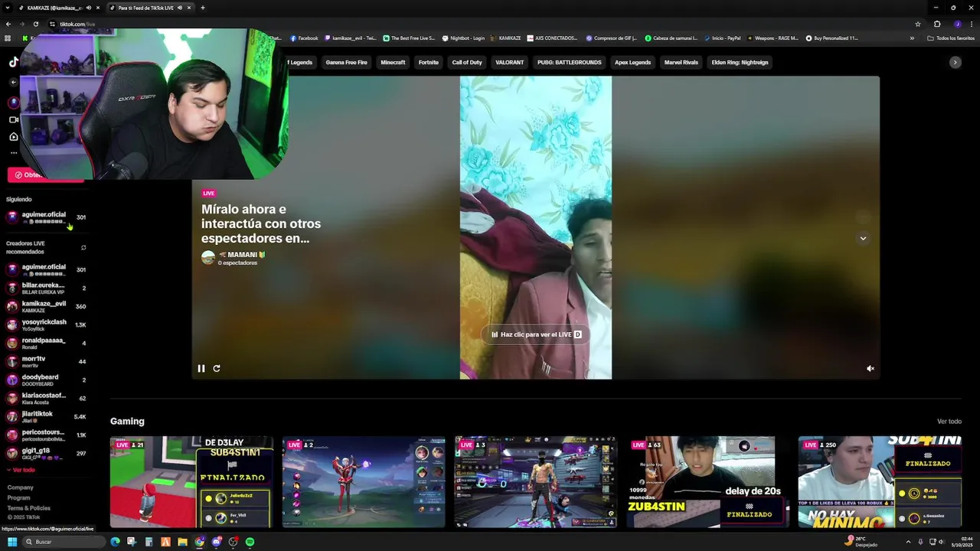Click Company footer link
This screenshot has width=980, height=551.
20,487
